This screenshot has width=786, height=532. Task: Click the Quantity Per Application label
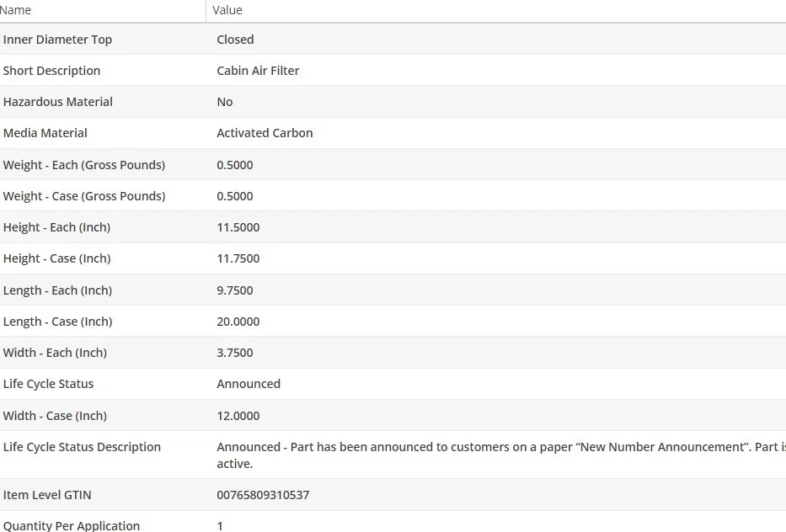tap(72, 525)
